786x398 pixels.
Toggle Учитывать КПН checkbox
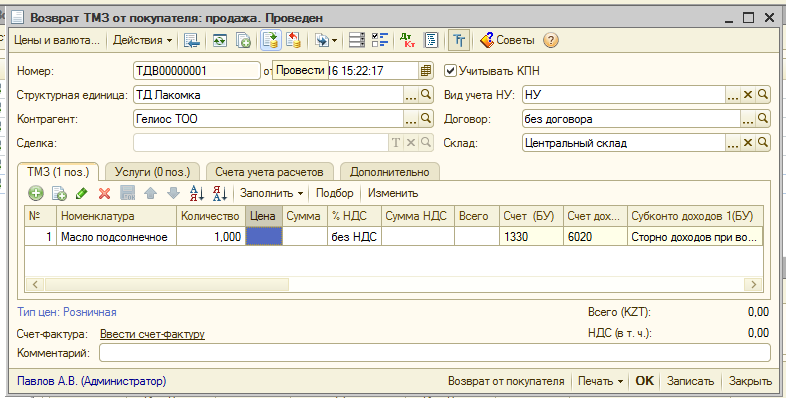[450, 71]
